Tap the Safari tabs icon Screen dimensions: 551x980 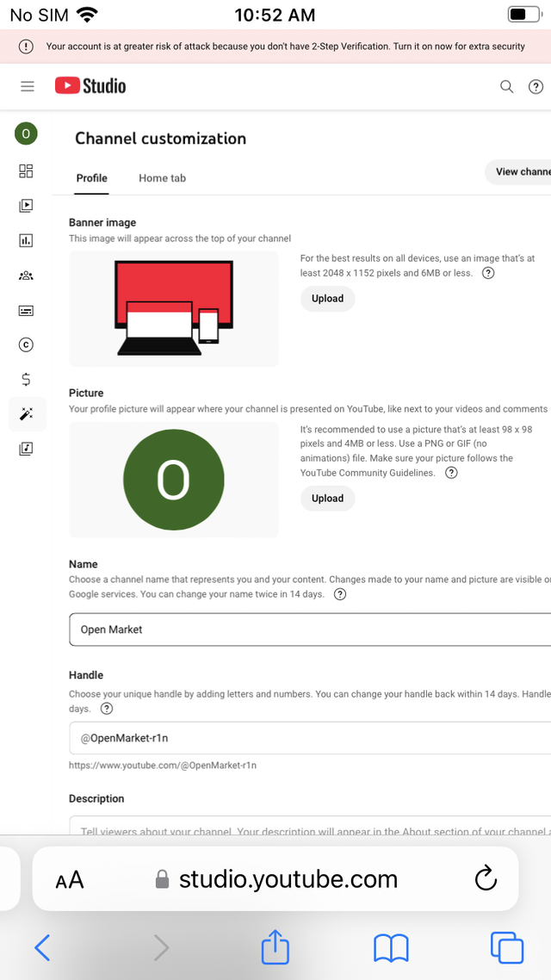point(506,947)
